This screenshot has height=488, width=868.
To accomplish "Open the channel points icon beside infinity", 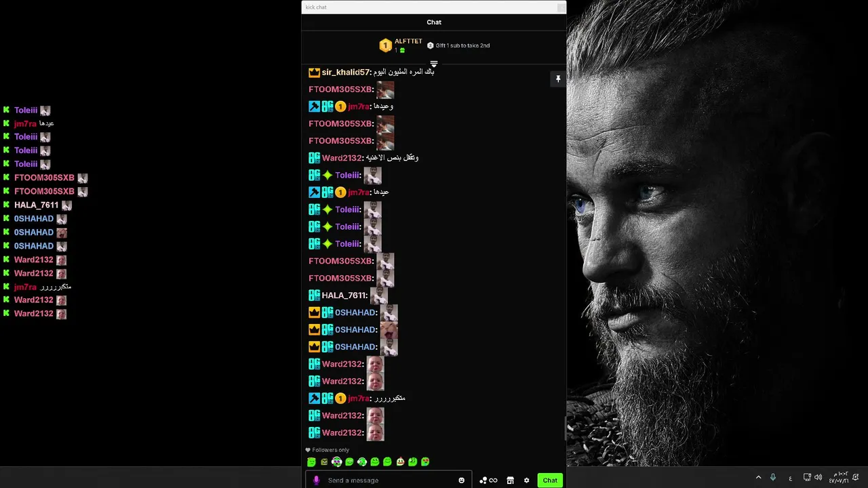I will pos(483,480).
